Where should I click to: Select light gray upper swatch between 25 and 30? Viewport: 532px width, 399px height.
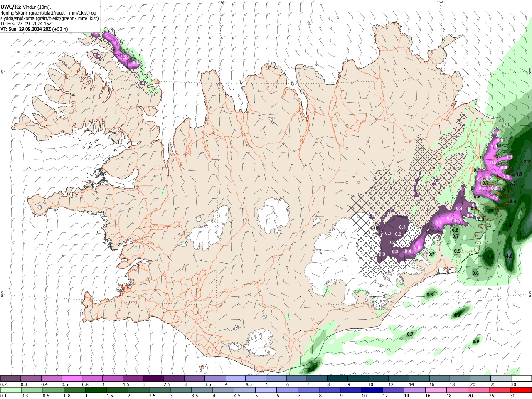pos(501,378)
